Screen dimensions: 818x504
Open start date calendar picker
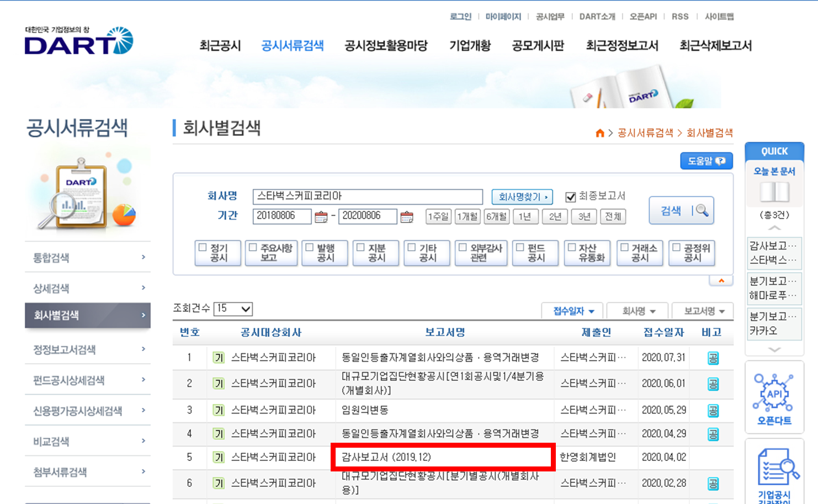tap(321, 217)
